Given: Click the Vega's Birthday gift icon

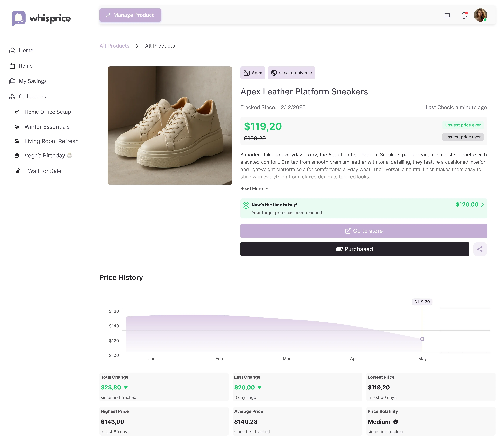Looking at the screenshot, I should (x=17, y=155).
